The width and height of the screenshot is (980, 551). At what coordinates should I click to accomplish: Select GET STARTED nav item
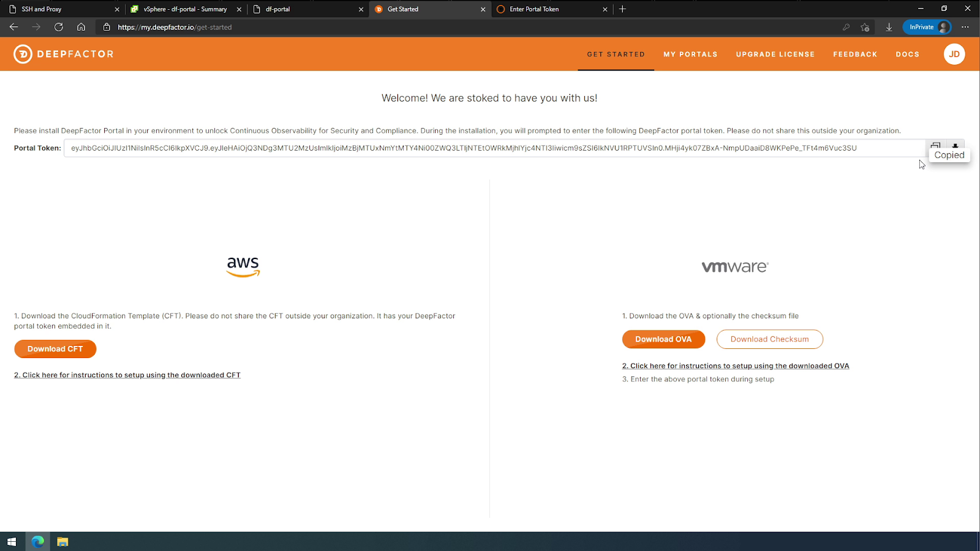(616, 54)
